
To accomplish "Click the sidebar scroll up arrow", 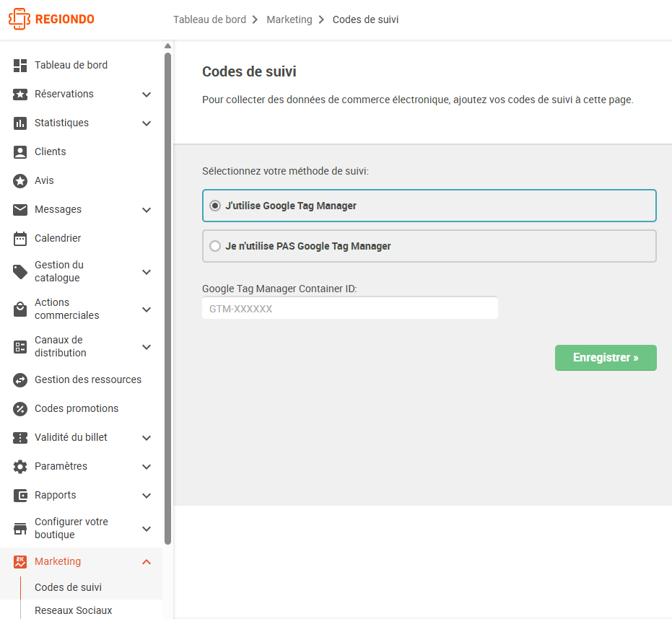I will 167,46.
